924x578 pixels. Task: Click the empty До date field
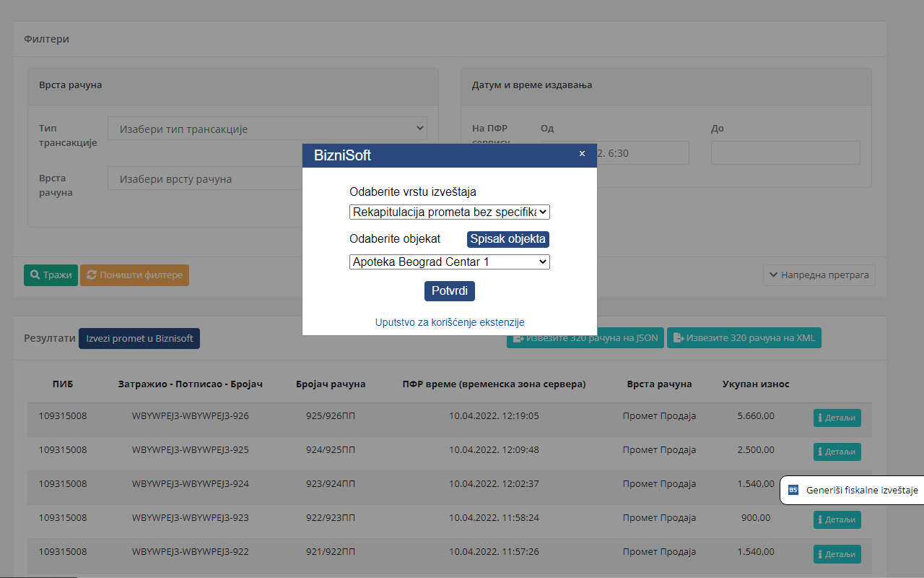(785, 152)
